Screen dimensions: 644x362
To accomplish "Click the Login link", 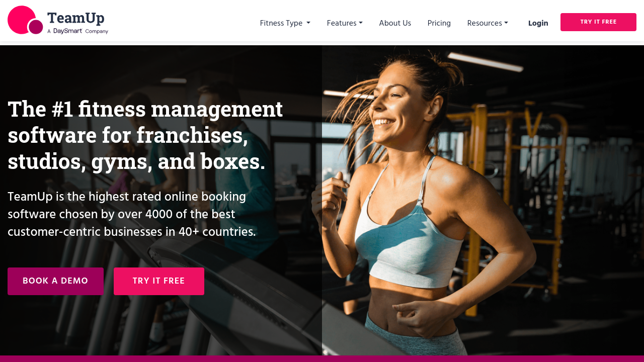I will click(538, 23).
